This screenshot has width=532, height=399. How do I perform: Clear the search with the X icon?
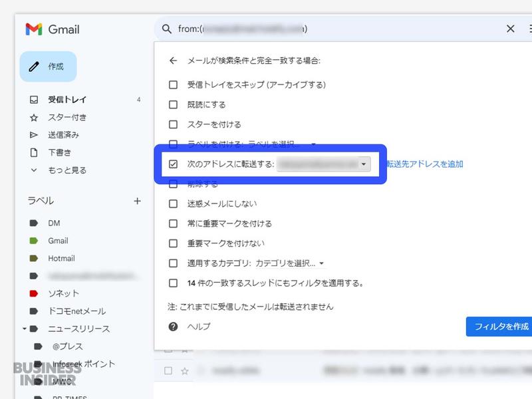pyautogui.click(x=510, y=29)
